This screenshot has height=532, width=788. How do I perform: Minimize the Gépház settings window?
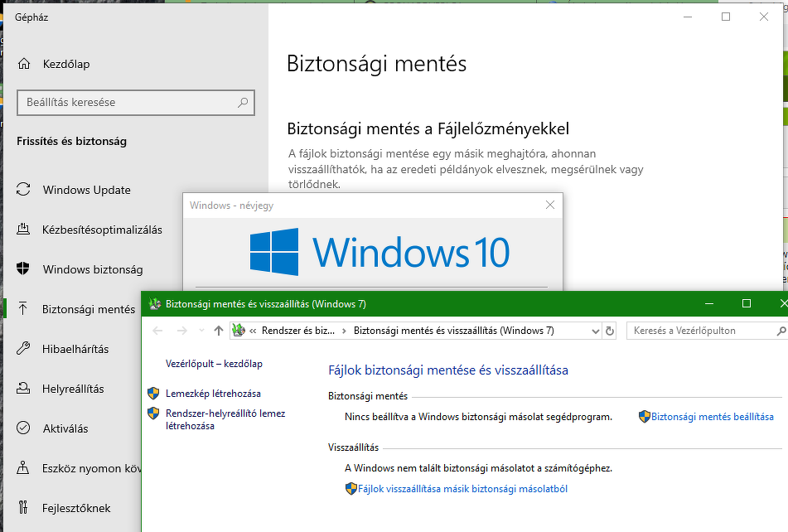[x=688, y=17]
